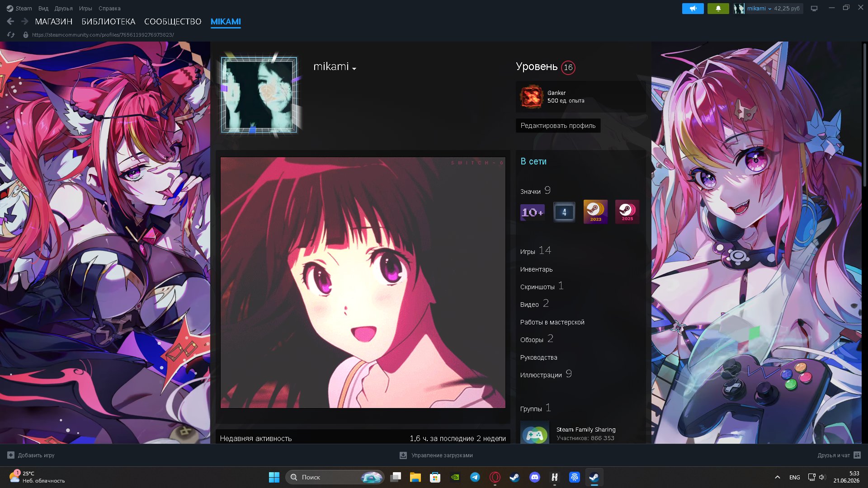This screenshot has height=488, width=868.
Task: Click the Steam Family Sharing group icon
Action: (x=535, y=433)
